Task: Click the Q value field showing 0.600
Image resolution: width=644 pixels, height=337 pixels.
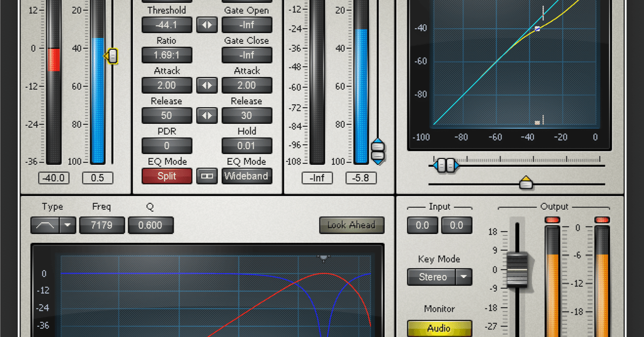Action: [150, 225]
